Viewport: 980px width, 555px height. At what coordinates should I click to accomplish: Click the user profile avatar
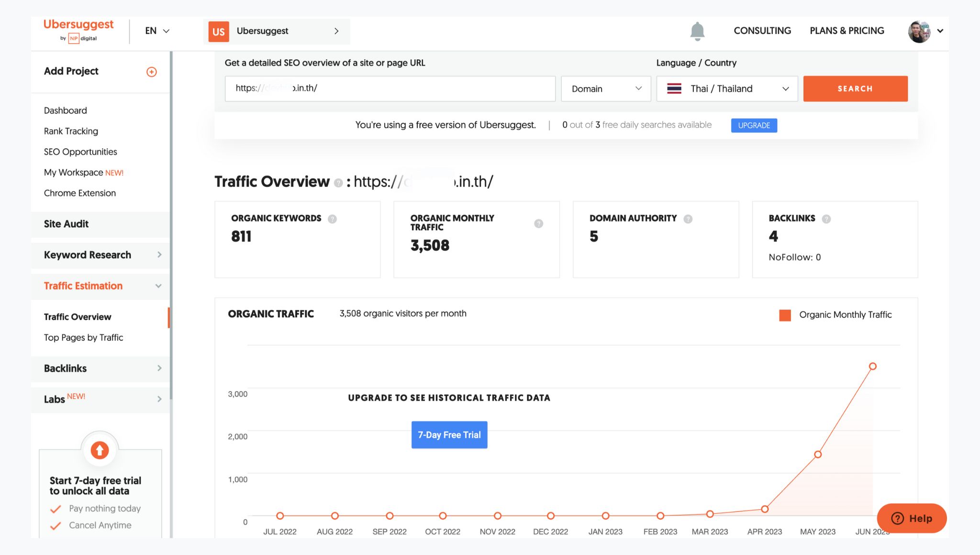pos(919,32)
